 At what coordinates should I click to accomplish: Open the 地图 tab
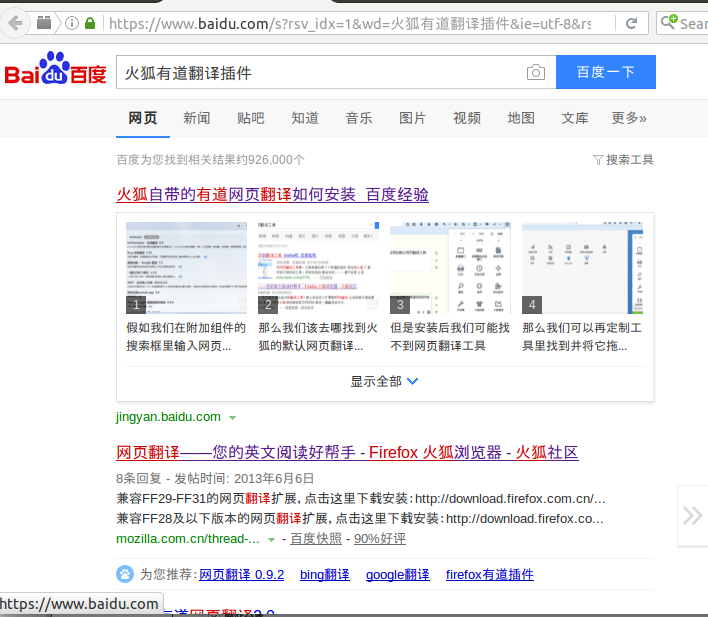[x=521, y=118]
